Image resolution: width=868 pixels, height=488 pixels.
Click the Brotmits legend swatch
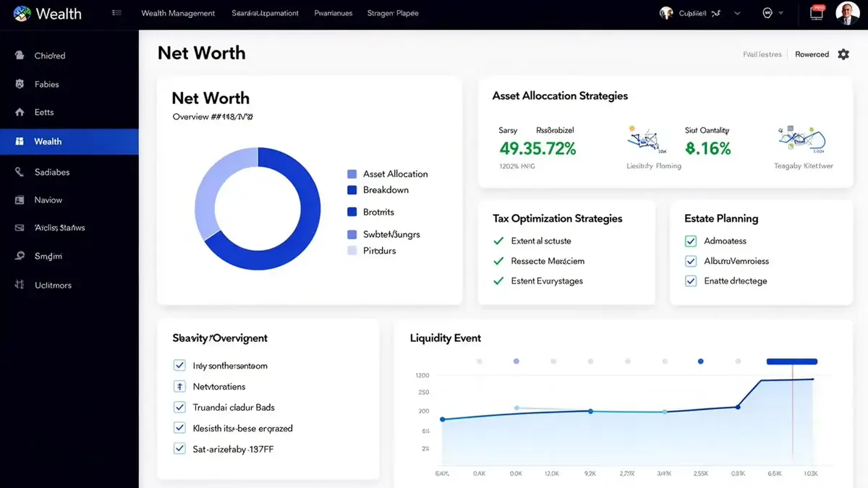352,212
